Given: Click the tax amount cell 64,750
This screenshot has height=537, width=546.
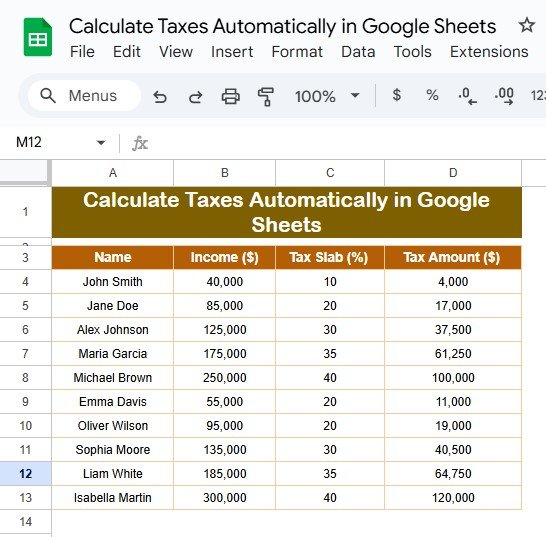Looking at the screenshot, I should click(x=453, y=474).
